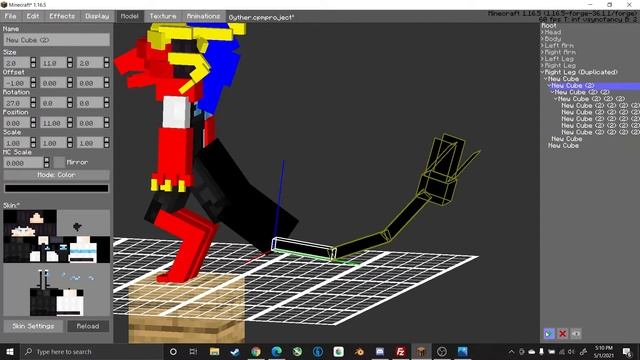Open the Display menu

pos(97,16)
